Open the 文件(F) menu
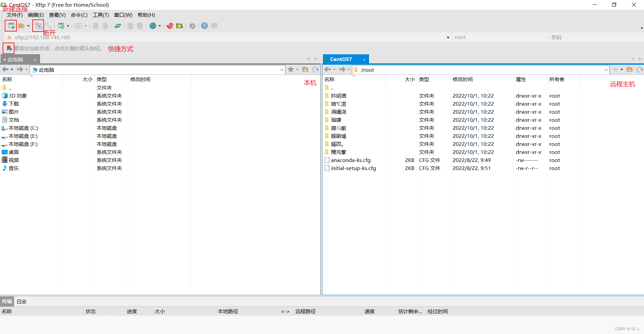Image resolution: width=644 pixels, height=334 pixels. (15, 15)
